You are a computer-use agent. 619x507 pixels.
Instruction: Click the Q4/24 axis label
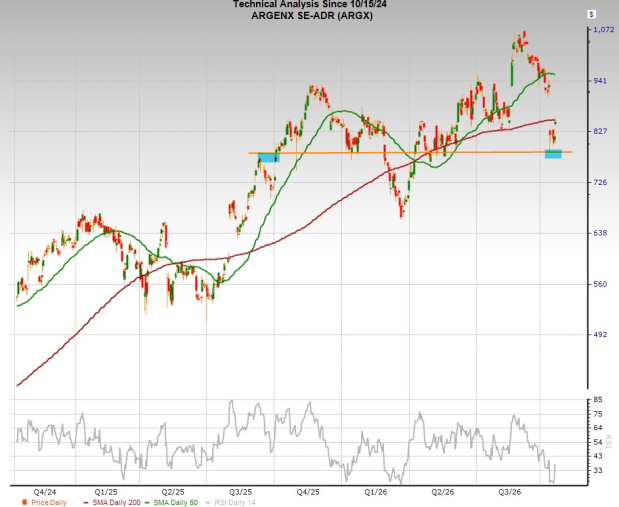coord(45,492)
